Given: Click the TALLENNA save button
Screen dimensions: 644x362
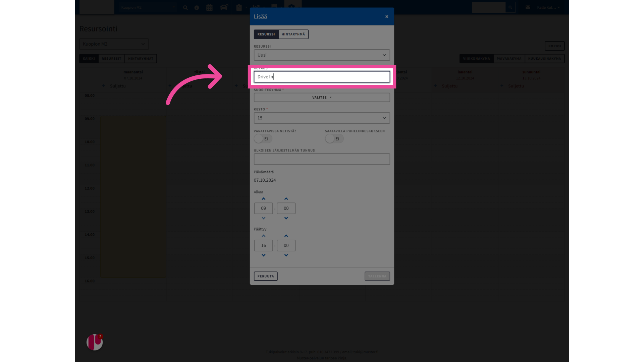Looking at the screenshot, I should [377, 276].
